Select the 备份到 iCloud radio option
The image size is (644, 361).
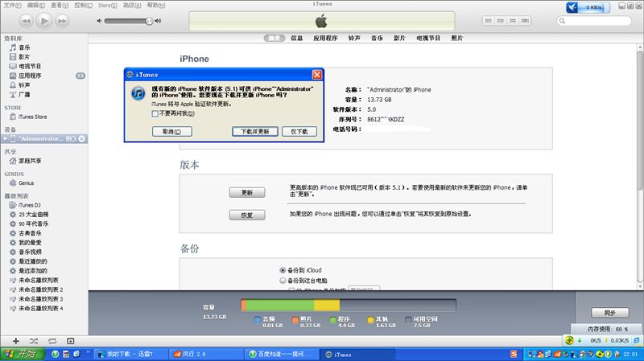pos(283,270)
